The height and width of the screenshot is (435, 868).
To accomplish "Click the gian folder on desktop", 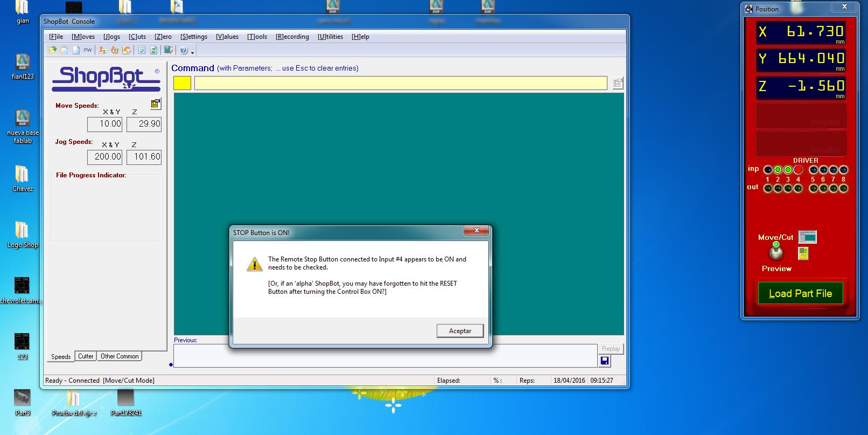I will point(23,12).
